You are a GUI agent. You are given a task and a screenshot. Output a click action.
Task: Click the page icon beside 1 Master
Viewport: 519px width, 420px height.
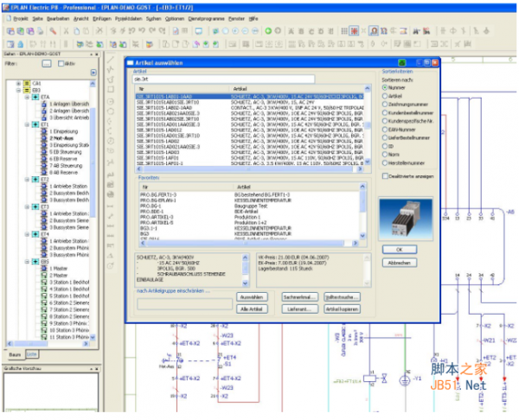46,267
